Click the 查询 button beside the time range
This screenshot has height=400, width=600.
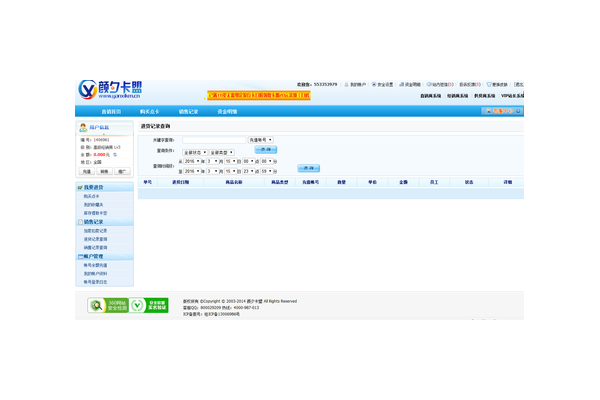coord(308,168)
